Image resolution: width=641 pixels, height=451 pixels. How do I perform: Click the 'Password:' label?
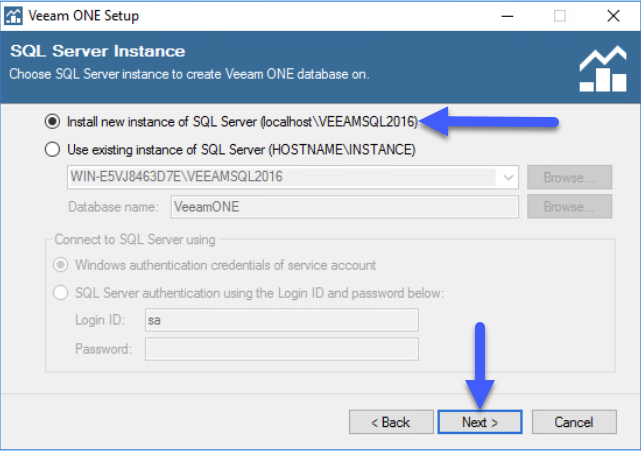pos(103,349)
